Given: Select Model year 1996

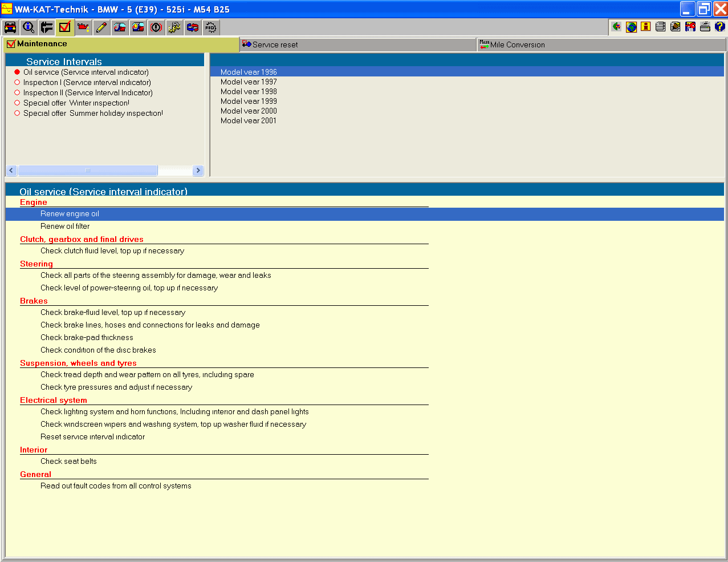Looking at the screenshot, I should point(467,72).
